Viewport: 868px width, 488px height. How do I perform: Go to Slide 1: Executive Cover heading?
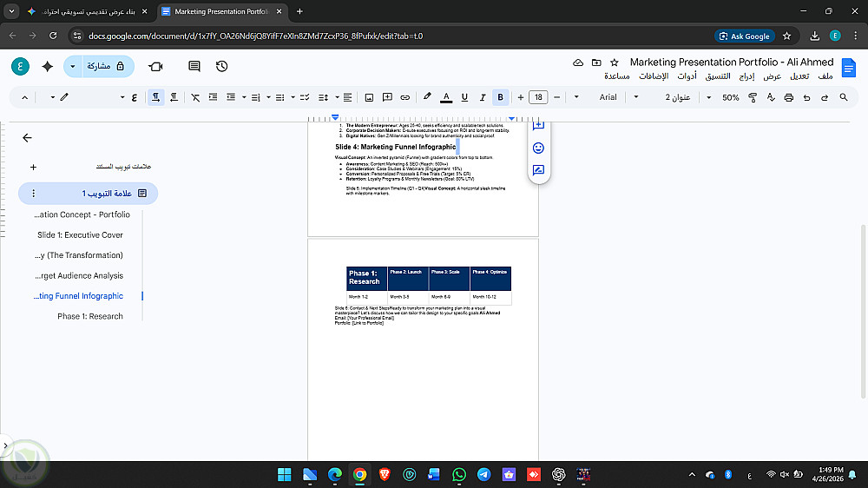pyautogui.click(x=80, y=235)
